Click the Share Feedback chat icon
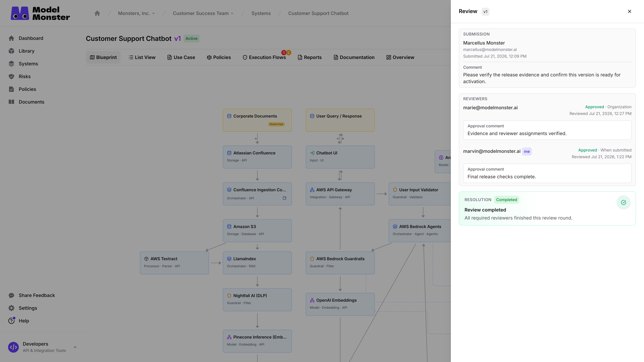The height and width of the screenshot is (362, 644). tap(12, 295)
